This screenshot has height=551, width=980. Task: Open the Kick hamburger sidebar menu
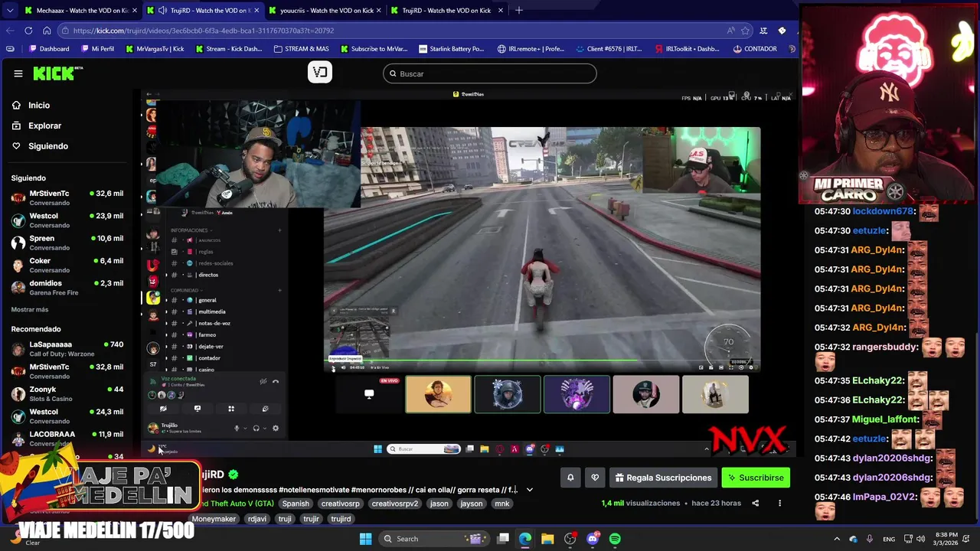point(18,73)
